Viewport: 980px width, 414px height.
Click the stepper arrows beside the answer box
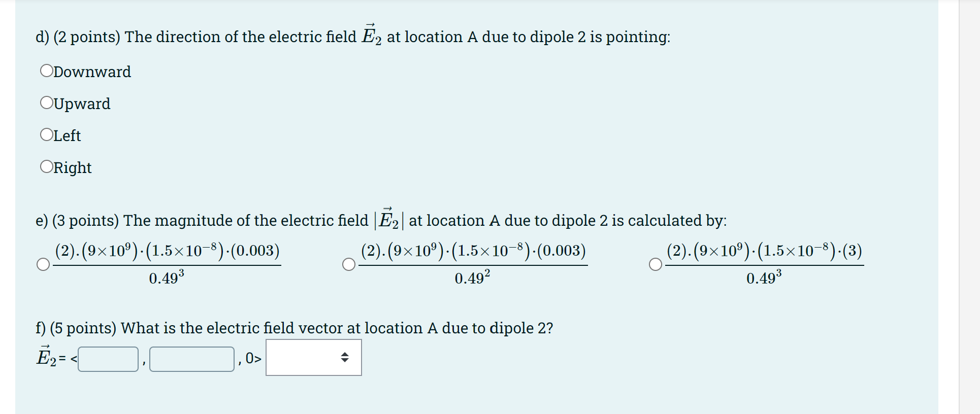coord(344,358)
